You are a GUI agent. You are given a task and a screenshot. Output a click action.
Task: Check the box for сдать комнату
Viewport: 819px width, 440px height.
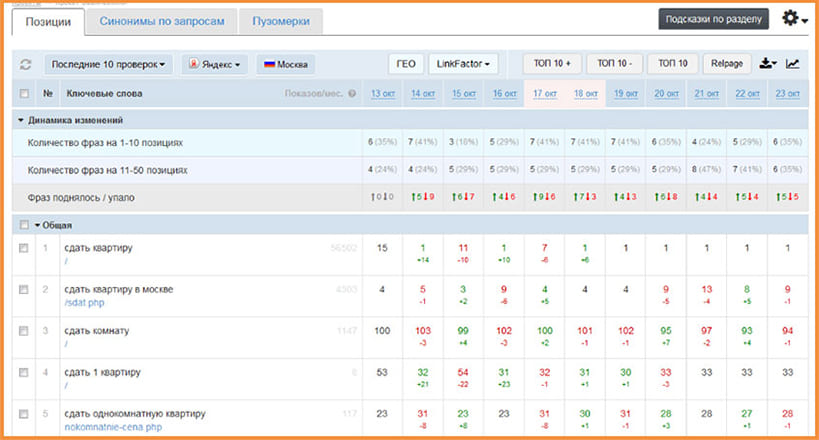pyautogui.click(x=24, y=331)
